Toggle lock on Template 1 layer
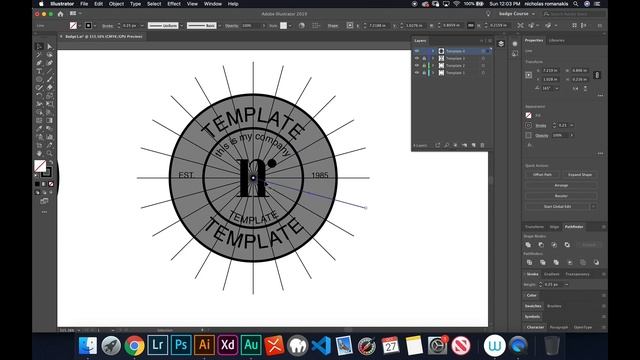This screenshot has width=640, height=360. [x=424, y=73]
